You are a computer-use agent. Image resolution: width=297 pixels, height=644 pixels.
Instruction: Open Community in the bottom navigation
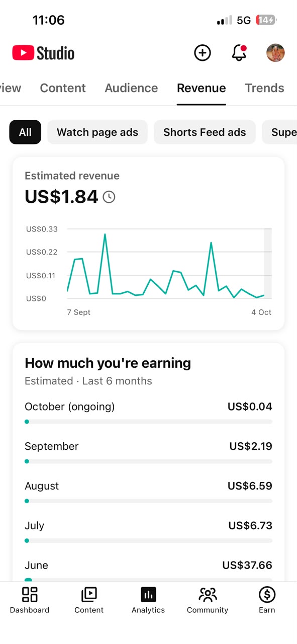(x=208, y=600)
